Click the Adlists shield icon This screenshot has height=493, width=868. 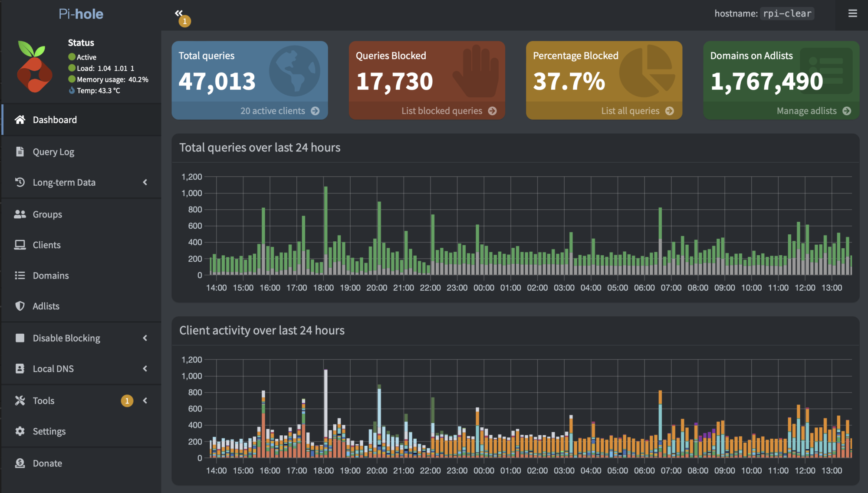[x=20, y=306]
